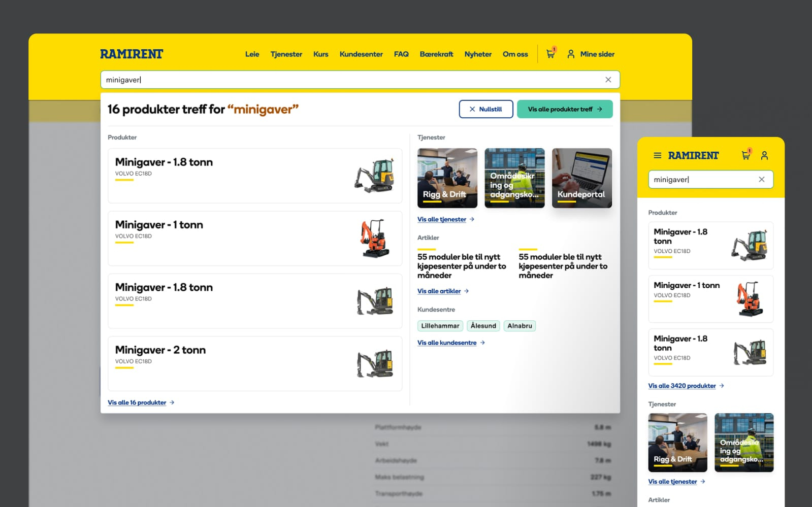This screenshot has height=507, width=812.
Task: Go to Kundesenter in navigation
Action: [x=361, y=54]
